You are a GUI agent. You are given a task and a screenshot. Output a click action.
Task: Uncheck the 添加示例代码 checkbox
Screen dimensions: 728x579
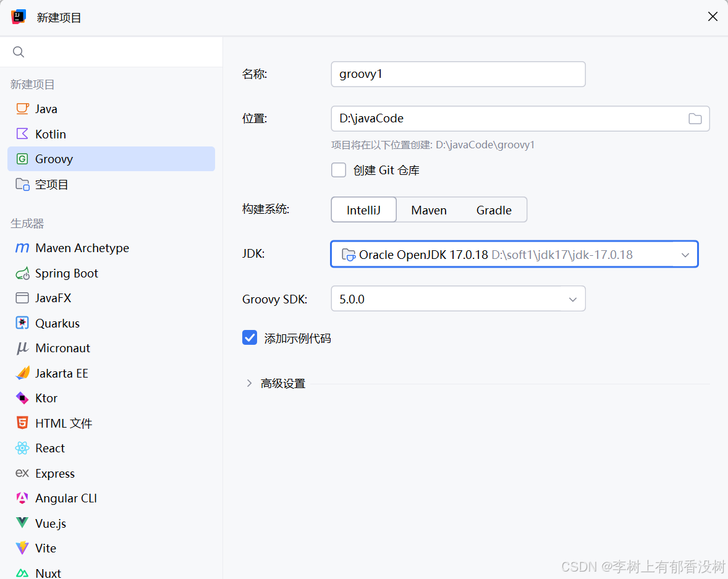pos(250,337)
